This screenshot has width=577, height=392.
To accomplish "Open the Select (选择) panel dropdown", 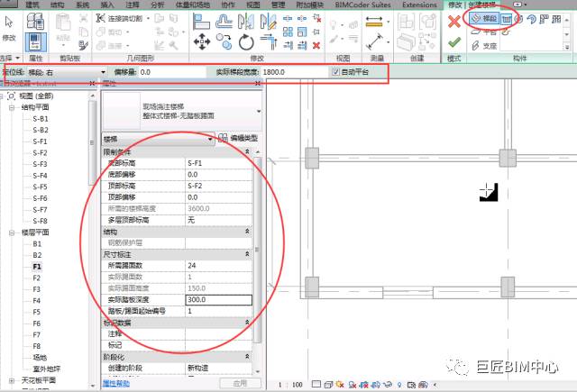I will [18, 58].
